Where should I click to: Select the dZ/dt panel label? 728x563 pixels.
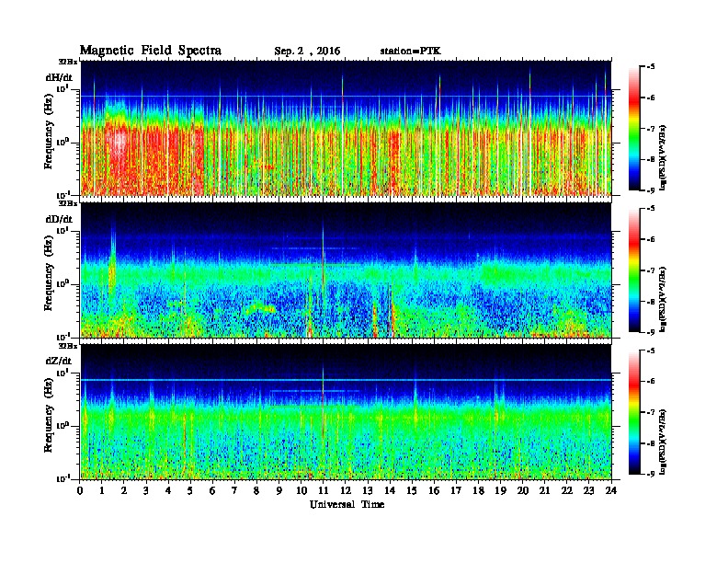click(x=59, y=361)
